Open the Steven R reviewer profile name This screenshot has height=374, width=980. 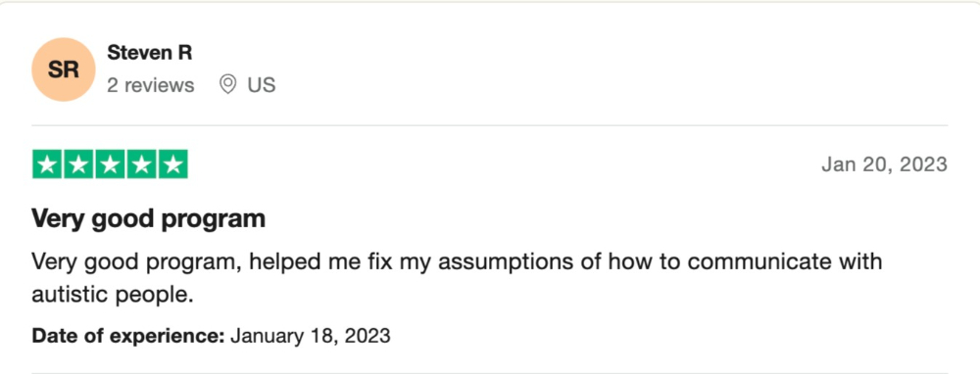coord(149,53)
